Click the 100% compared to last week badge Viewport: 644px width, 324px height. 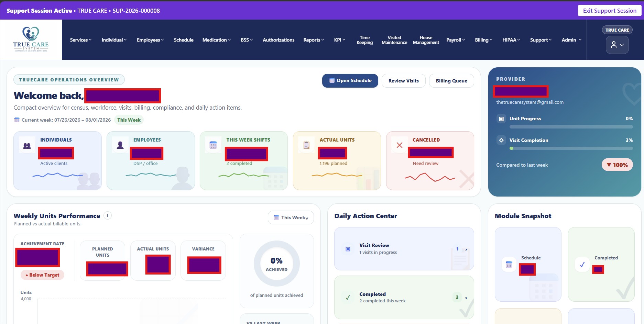[617, 165]
